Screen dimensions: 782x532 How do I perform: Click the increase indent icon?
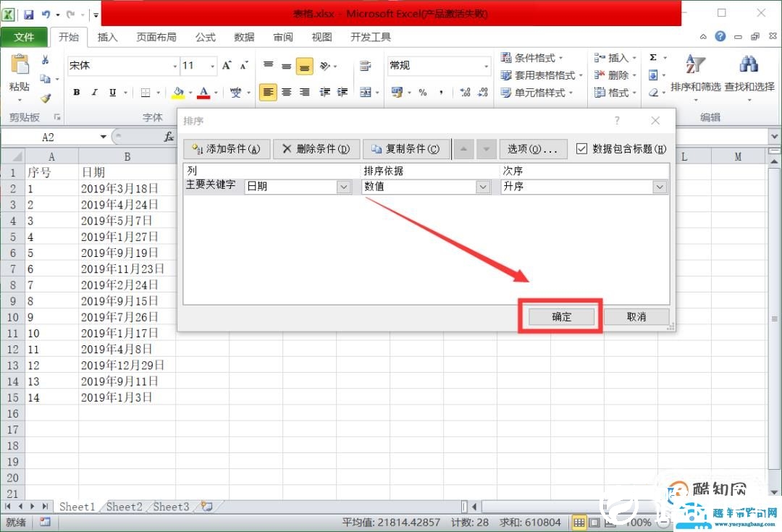point(342,92)
